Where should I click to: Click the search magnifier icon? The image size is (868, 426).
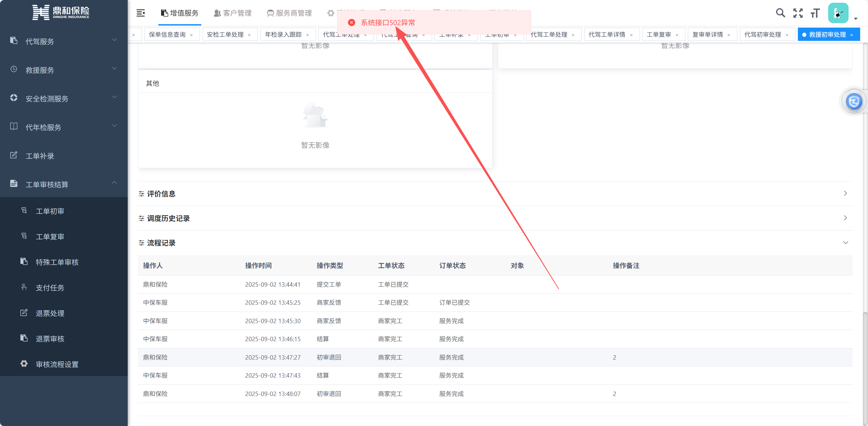click(x=780, y=13)
